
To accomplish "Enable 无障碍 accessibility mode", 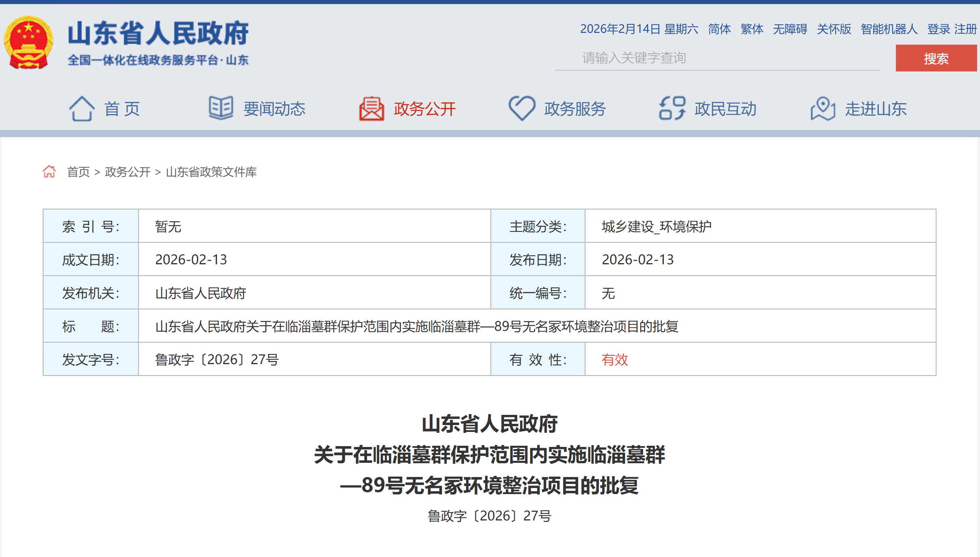I will click(790, 29).
